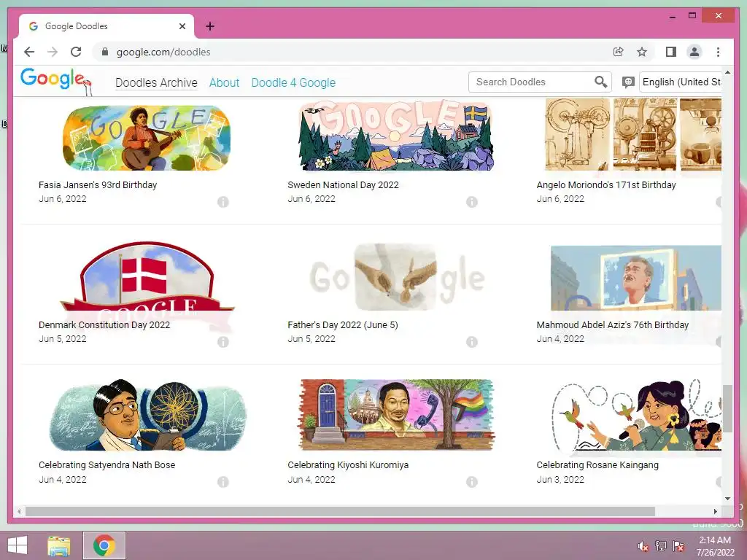Show info for Father's Day 2022 doodle
Viewport: 747px width, 560px height.
472,342
